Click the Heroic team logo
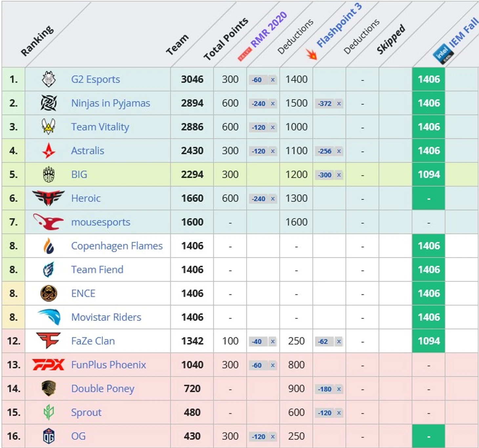The width and height of the screenshot is (479, 448). 49,198
